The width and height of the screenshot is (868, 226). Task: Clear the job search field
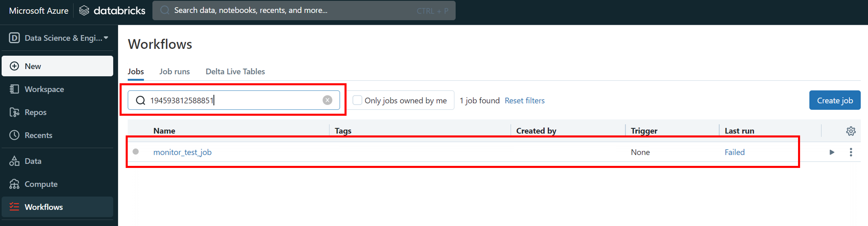[327, 100]
